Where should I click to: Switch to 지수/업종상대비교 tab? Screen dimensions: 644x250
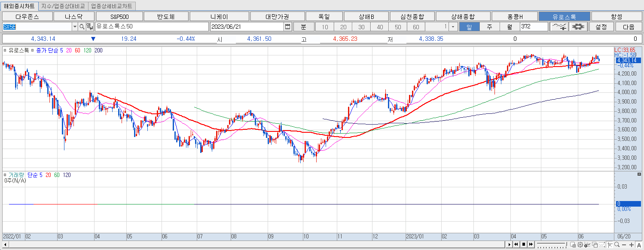coord(64,6)
